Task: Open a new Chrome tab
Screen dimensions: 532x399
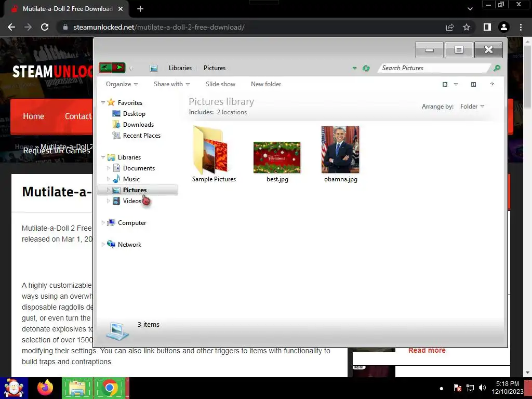Action: click(140, 9)
